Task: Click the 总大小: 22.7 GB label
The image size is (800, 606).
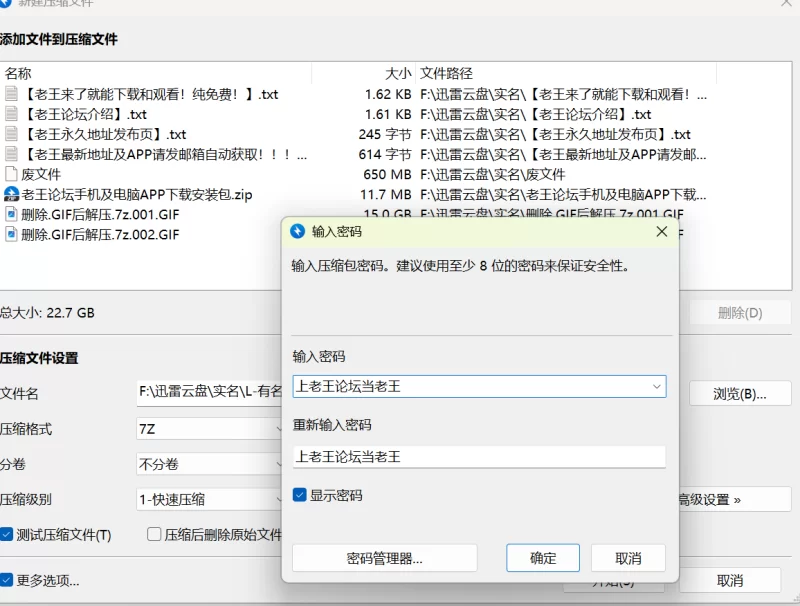Action: click(x=47, y=313)
